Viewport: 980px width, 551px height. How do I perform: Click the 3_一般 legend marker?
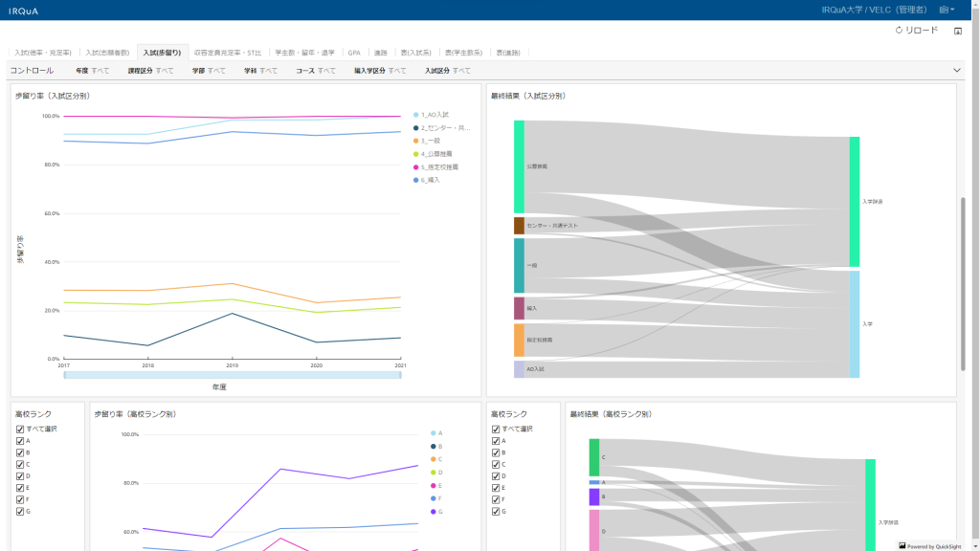point(415,141)
